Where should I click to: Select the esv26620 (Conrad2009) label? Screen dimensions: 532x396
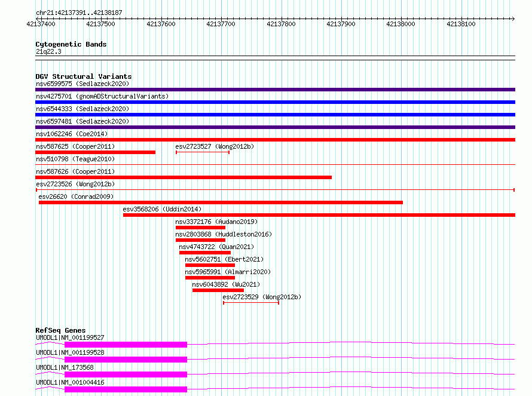(x=76, y=197)
